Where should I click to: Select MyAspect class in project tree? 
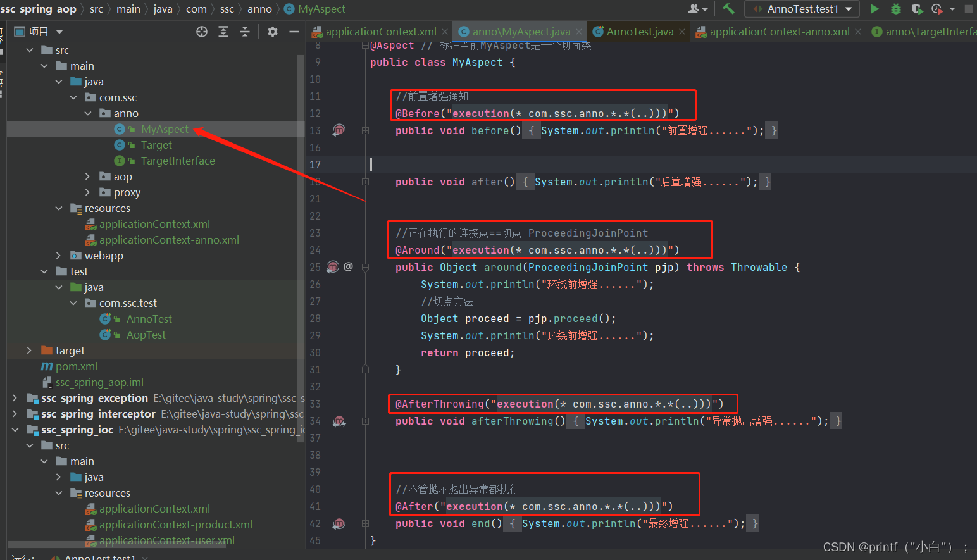[165, 129]
